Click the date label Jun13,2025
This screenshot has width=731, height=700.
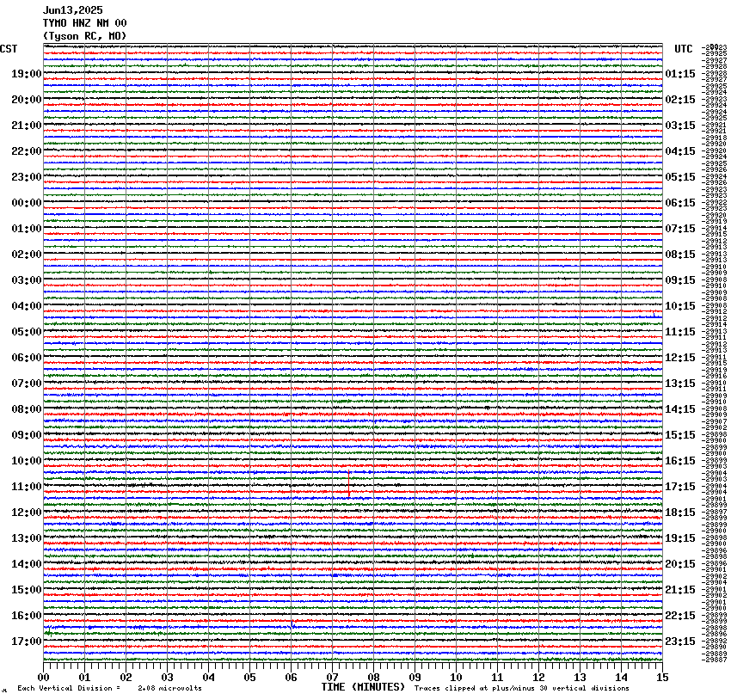click(73, 10)
